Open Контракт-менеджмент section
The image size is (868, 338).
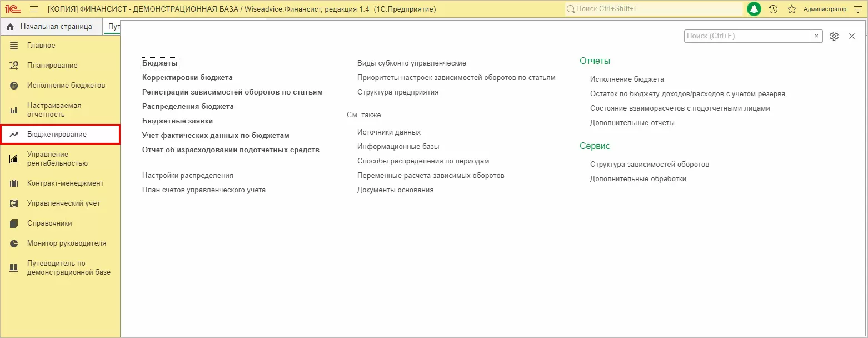point(60,183)
